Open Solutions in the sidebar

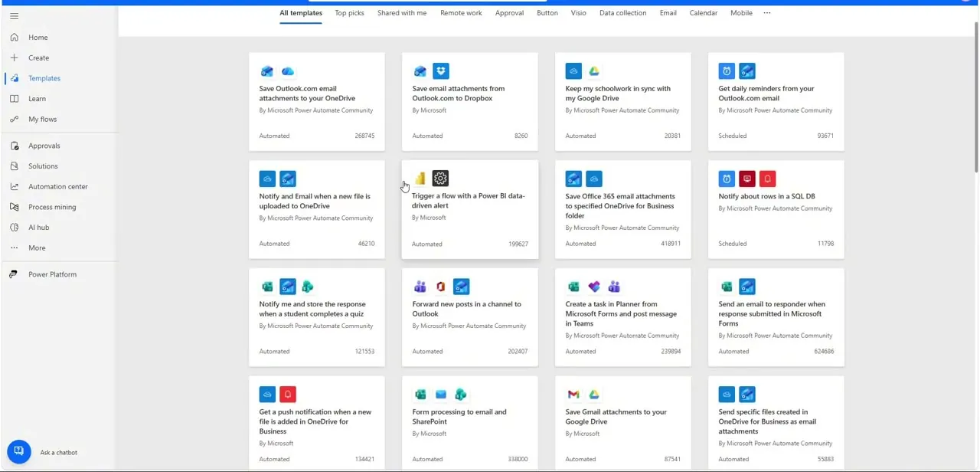(x=43, y=166)
